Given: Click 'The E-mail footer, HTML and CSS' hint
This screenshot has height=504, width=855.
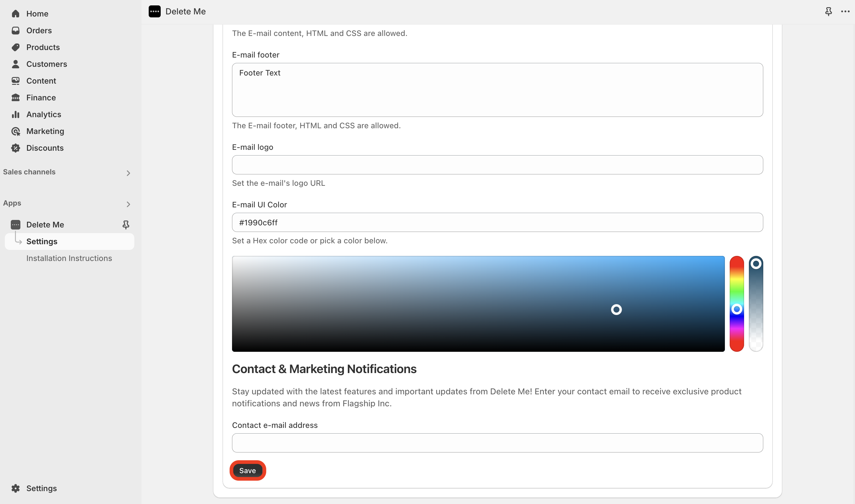Looking at the screenshot, I should pyautogui.click(x=317, y=126).
